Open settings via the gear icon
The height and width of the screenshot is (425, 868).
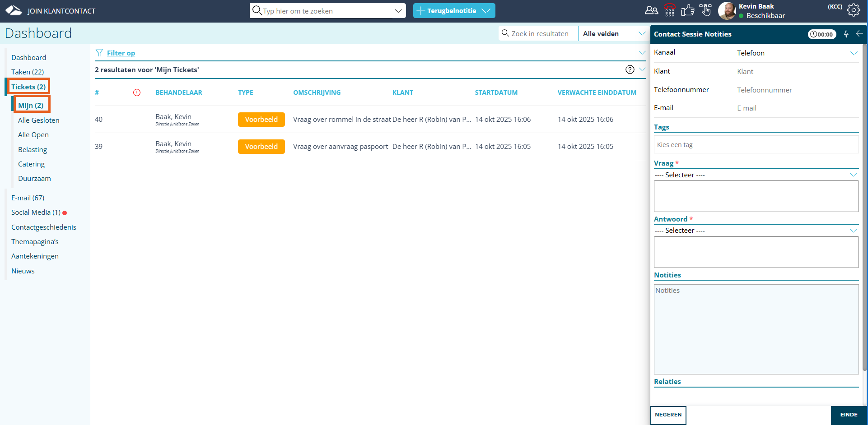[x=853, y=10]
